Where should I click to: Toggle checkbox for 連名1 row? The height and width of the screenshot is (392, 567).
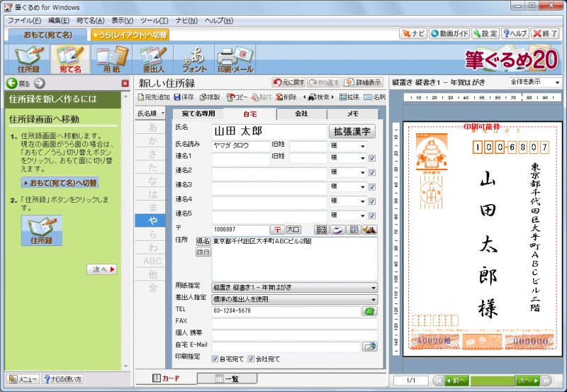click(372, 158)
